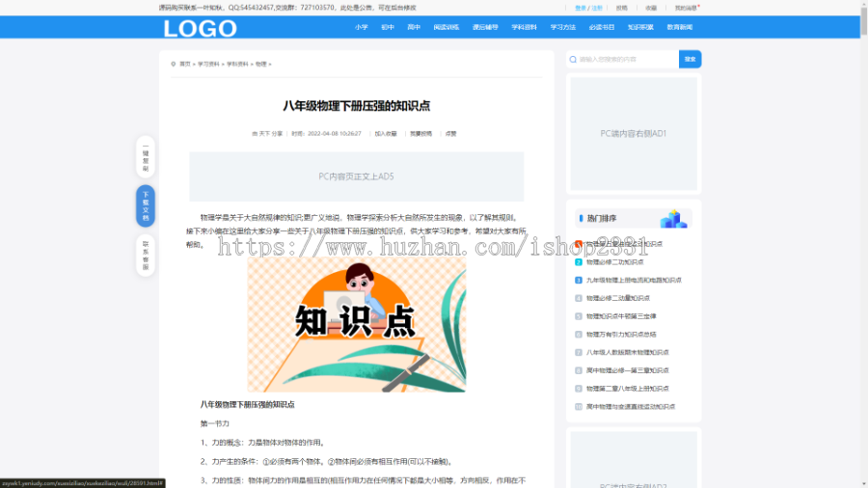Click the article title 八年级物理下册压强的知识点
This screenshot has width=868, height=488.
[x=357, y=106]
